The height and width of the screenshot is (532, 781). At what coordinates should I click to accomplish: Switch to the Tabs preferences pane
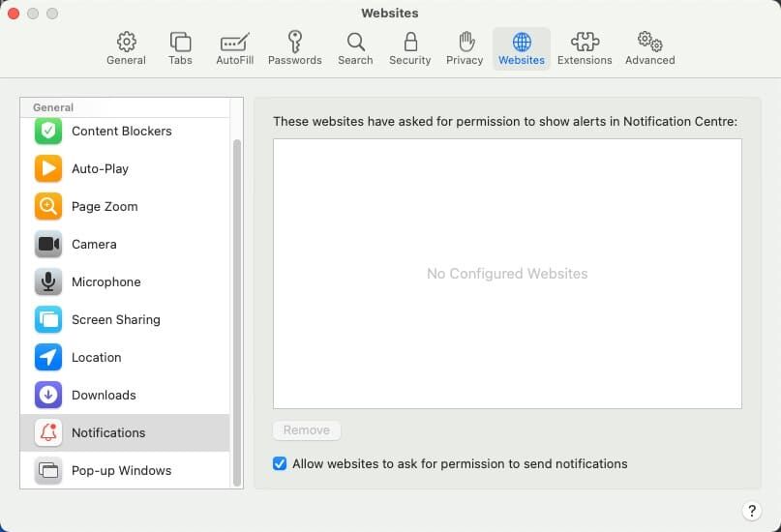click(x=180, y=48)
